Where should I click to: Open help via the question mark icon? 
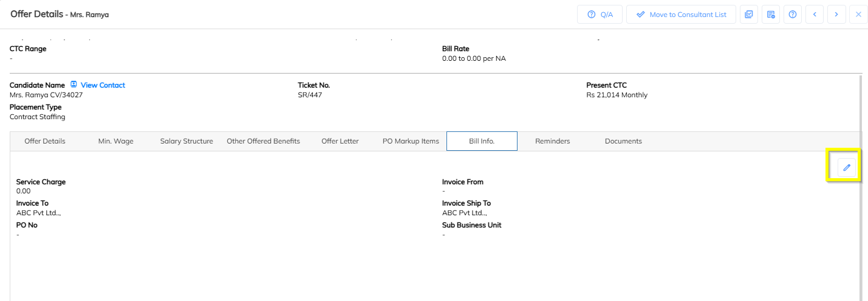pyautogui.click(x=793, y=15)
